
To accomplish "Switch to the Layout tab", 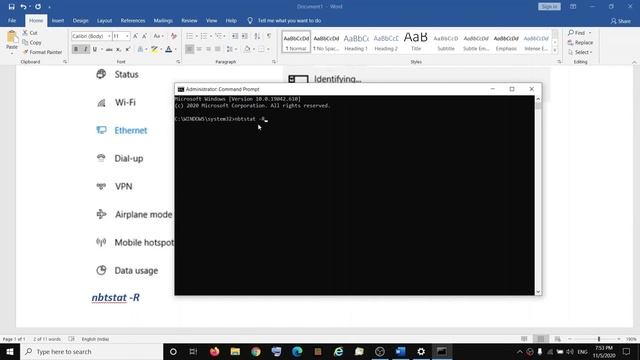I will coord(104,20).
